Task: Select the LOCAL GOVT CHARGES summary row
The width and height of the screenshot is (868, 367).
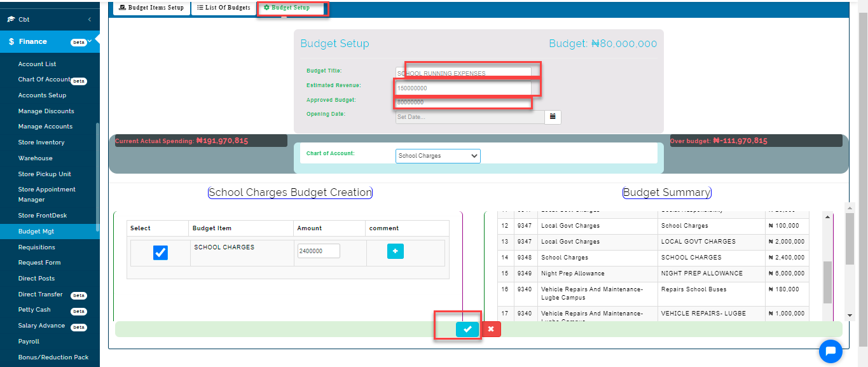Action: 653,242
